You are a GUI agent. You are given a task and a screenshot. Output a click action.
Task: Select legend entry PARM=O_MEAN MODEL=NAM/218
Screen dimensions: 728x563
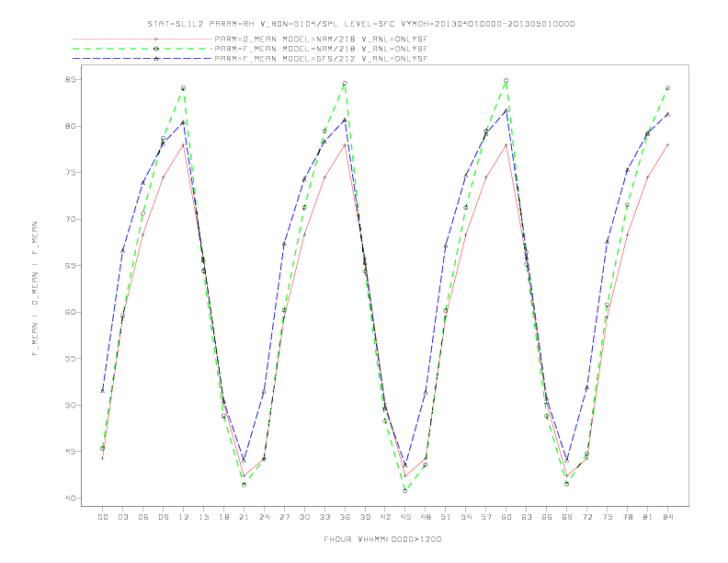321,39
